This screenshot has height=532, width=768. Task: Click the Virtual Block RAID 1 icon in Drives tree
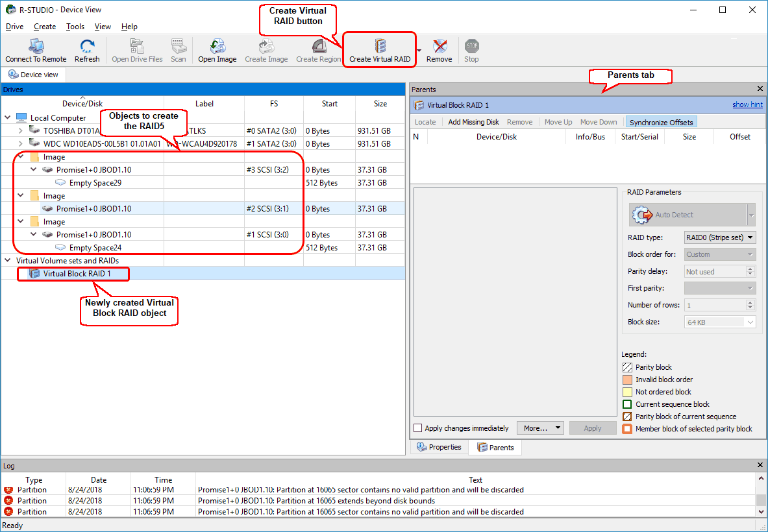click(x=34, y=274)
